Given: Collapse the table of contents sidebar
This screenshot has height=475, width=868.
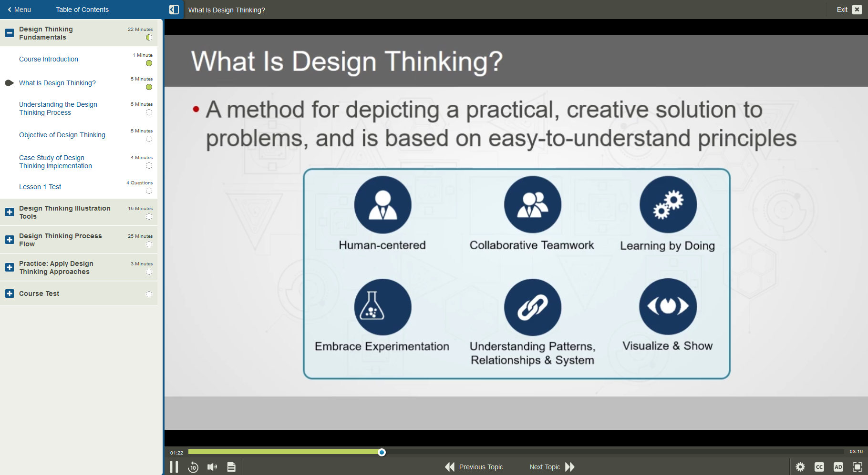Looking at the screenshot, I should coord(174,10).
